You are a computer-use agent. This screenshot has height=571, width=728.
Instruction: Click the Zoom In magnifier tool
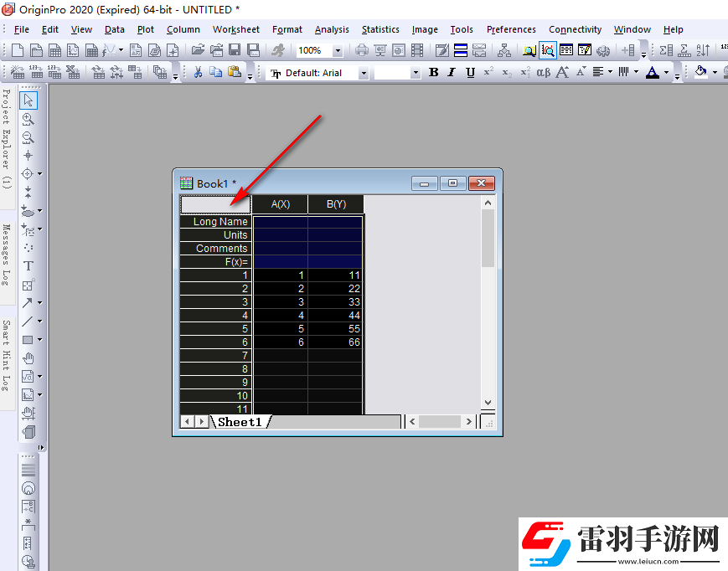point(28,119)
